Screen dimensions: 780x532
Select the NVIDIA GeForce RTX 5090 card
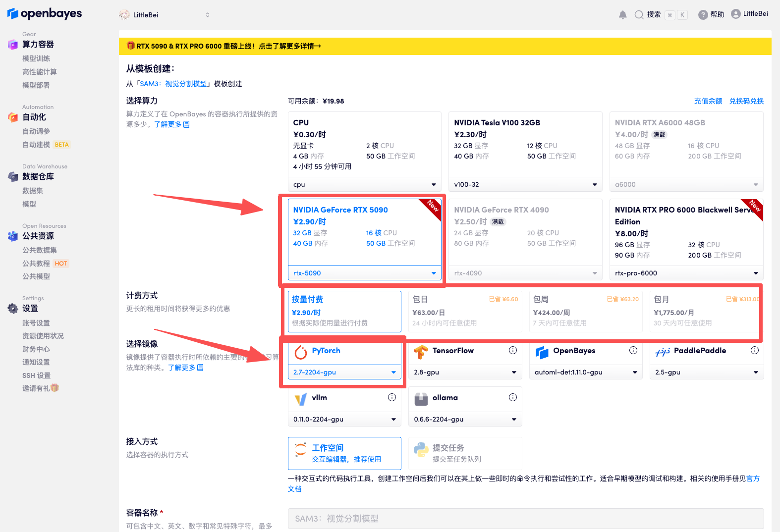(365, 232)
